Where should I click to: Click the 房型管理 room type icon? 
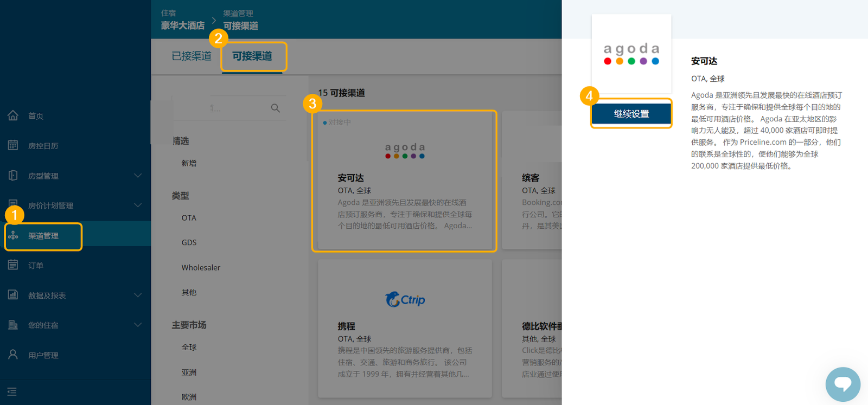tap(13, 175)
